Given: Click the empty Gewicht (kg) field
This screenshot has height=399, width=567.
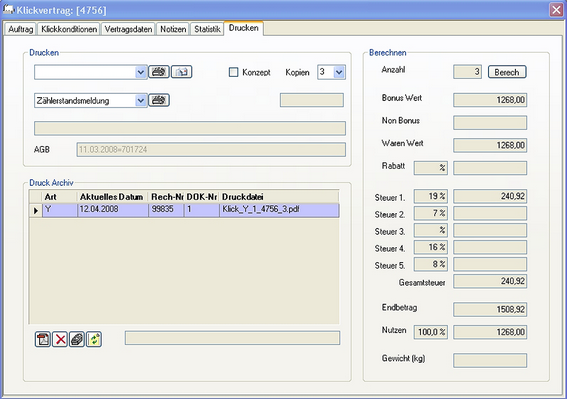Looking at the screenshot, I should coord(490,360).
